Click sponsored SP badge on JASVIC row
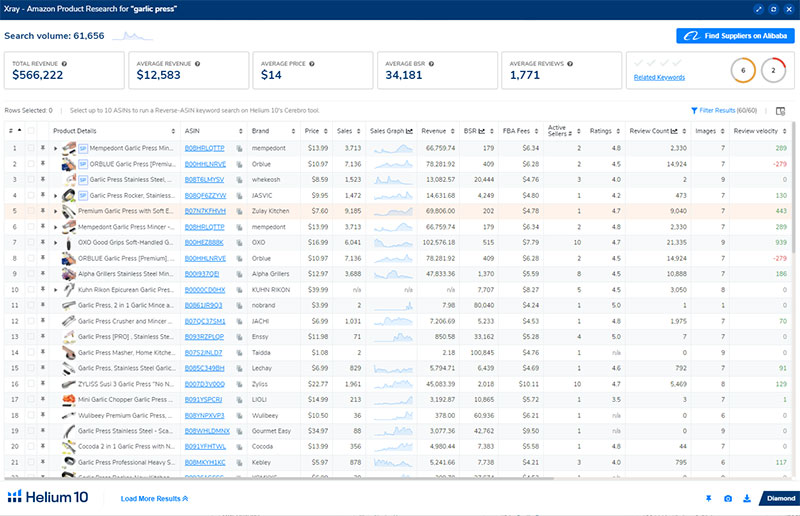 click(x=83, y=195)
